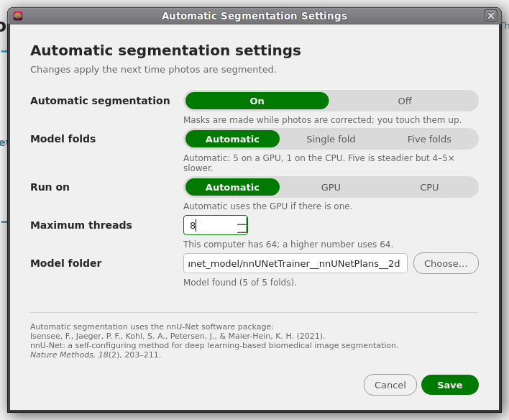Click the Model folds label
Screen dimensions: 509x420
(x=63, y=139)
